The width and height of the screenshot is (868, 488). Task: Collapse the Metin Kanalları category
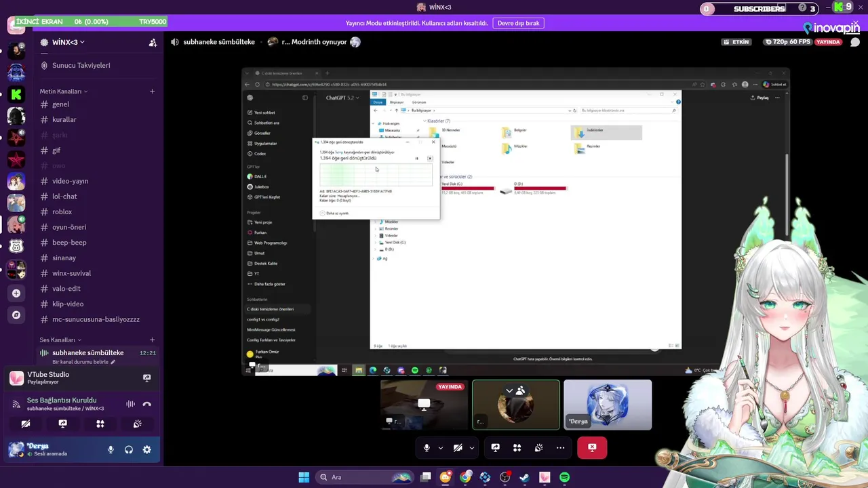(x=63, y=91)
